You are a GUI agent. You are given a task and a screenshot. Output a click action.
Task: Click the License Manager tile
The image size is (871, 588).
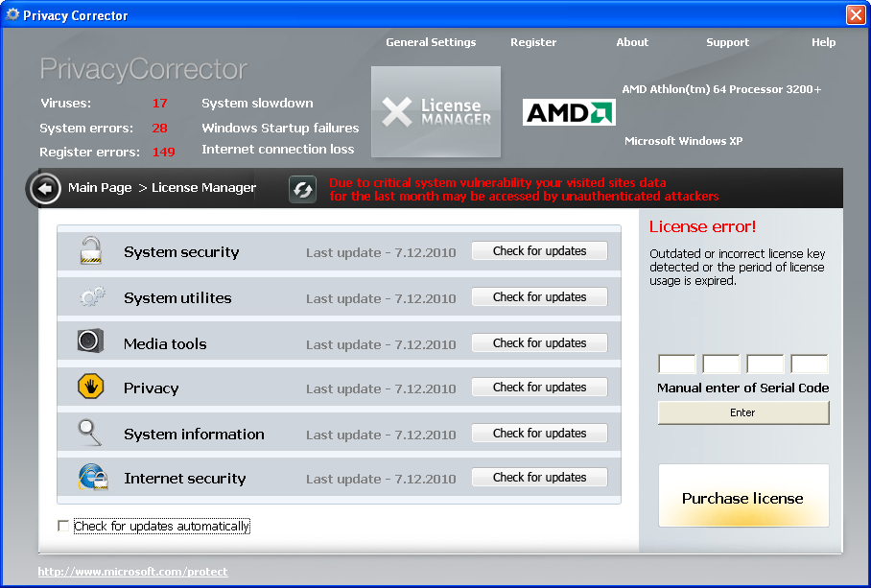(436, 112)
